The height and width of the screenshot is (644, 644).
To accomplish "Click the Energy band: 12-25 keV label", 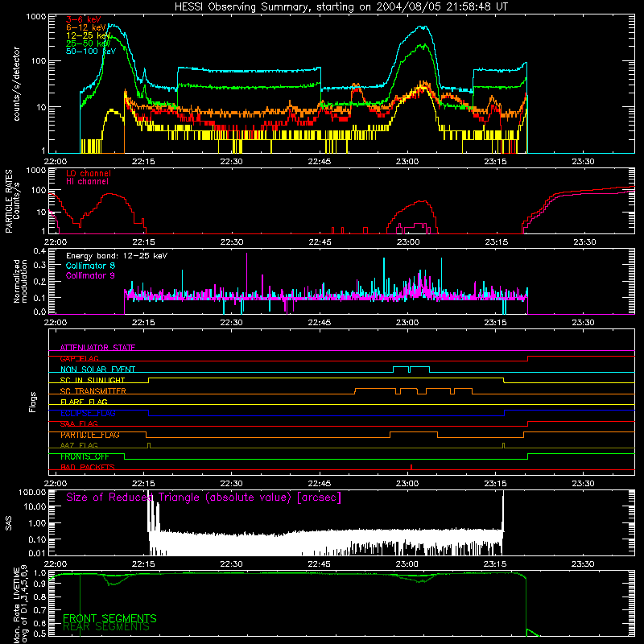I will coord(117,256).
